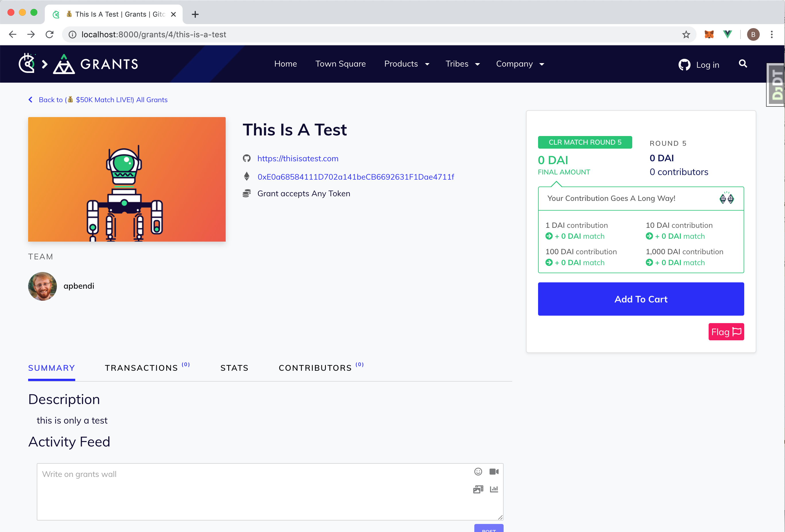Open the Company dropdown menu

pyautogui.click(x=520, y=64)
